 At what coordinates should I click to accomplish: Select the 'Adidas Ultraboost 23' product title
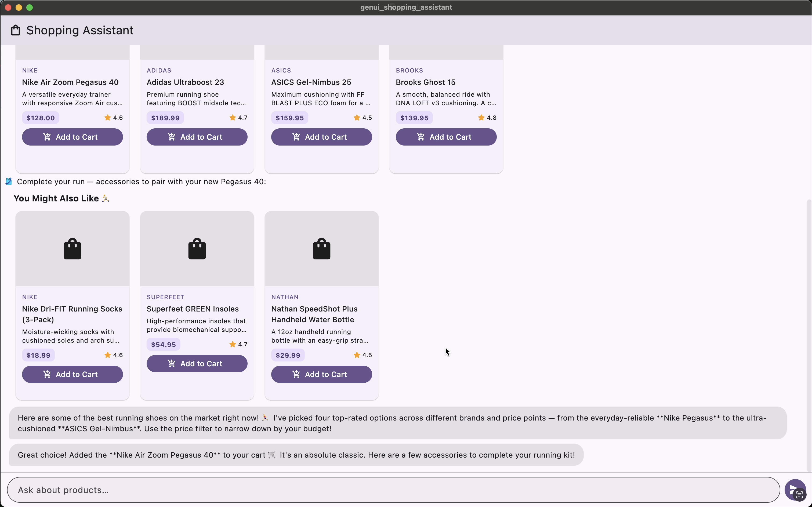click(x=185, y=82)
